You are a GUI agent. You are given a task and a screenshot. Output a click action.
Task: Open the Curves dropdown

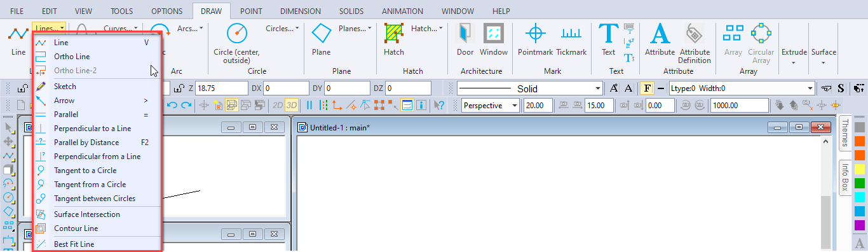click(121, 28)
